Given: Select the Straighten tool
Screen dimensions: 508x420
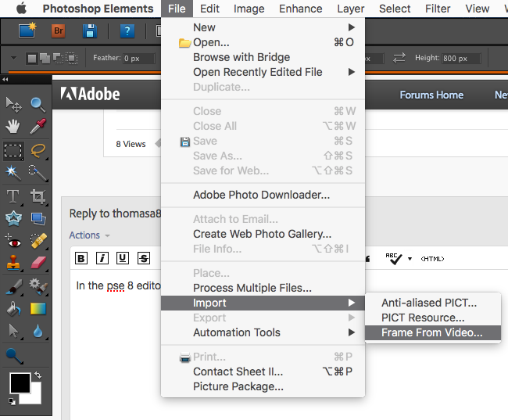Looking at the screenshot, I should (38, 218).
